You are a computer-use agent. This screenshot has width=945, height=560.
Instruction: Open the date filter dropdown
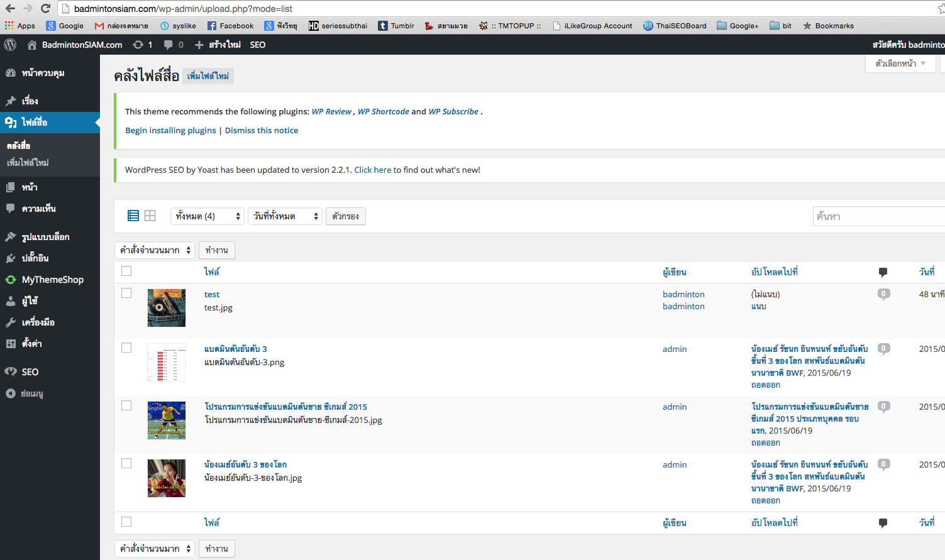point(285,216)
